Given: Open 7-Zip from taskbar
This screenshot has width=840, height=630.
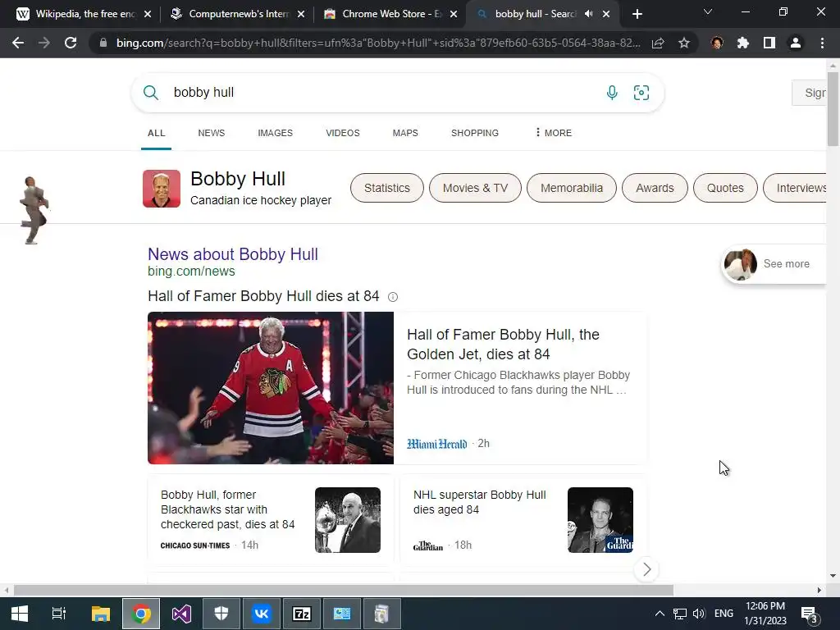Looking at the screenshot, I should [302, 614].
